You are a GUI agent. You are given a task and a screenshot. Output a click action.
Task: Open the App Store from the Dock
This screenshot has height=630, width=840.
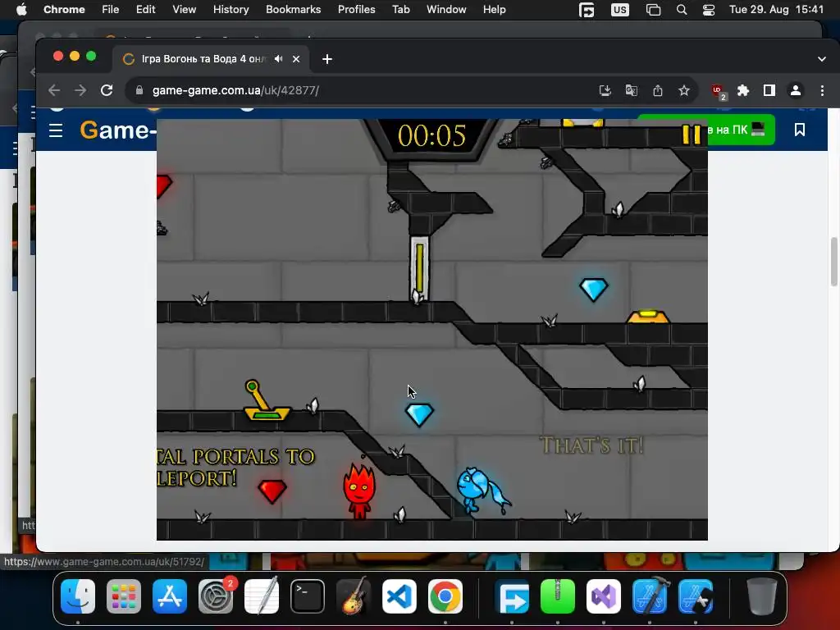(x=170, y=596)
